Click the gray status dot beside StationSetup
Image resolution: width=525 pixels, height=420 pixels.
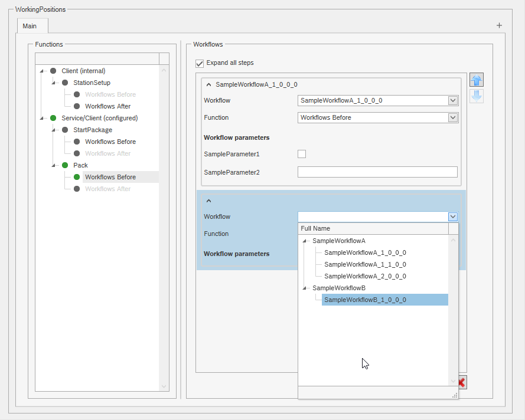[65, 83]
